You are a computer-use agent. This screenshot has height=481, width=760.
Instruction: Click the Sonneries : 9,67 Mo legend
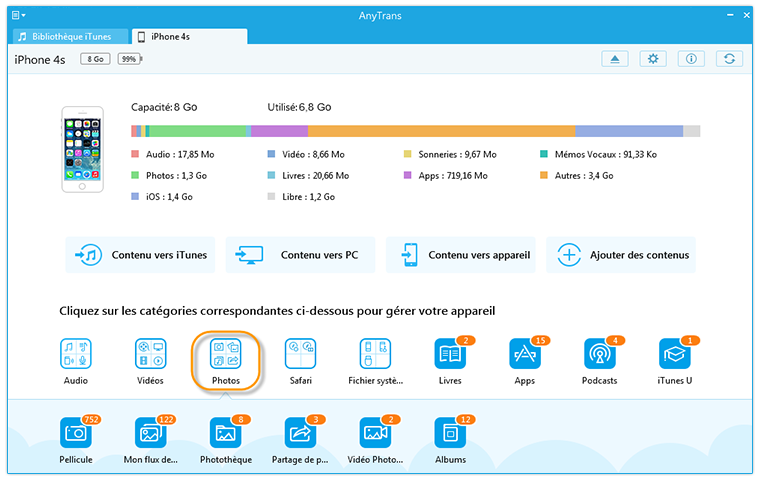tap(450, 155)
